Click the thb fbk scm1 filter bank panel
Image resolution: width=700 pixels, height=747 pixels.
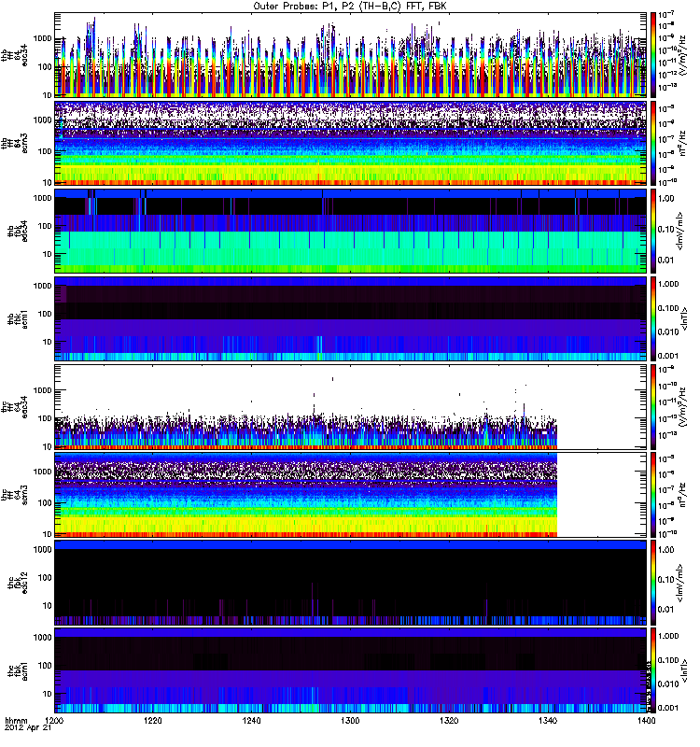[x=351, y=317]
